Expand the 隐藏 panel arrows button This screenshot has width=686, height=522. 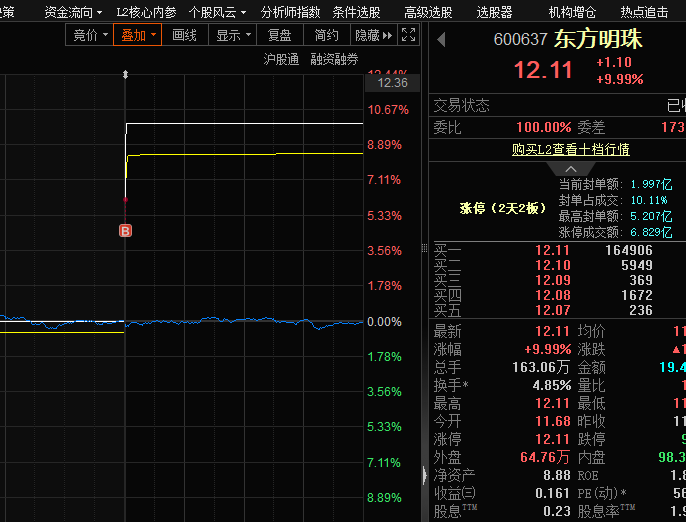(x=373, y=35)
